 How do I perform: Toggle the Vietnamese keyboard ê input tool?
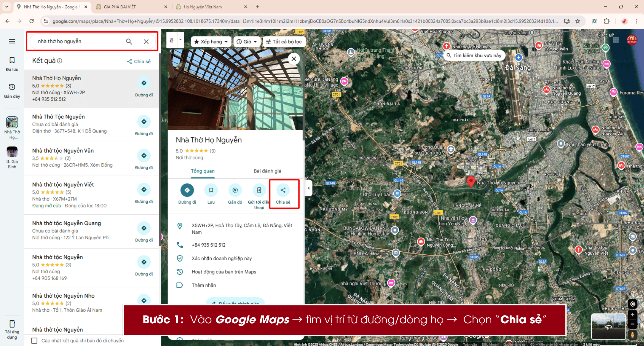171,40
